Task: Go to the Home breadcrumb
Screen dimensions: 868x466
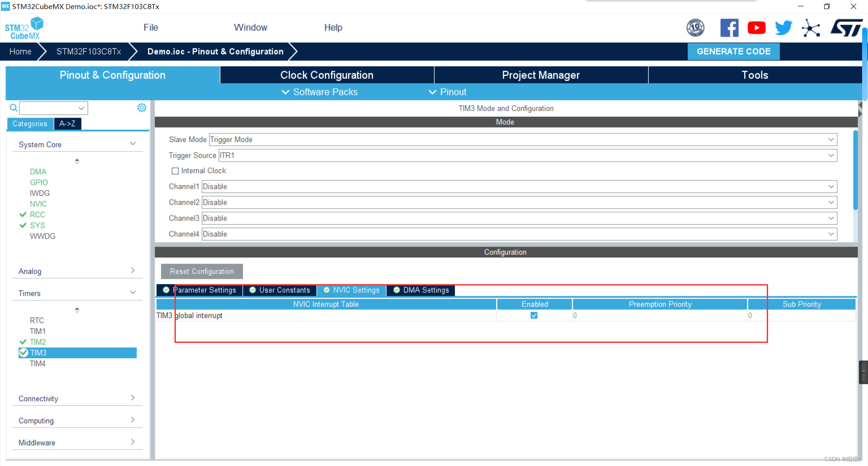Action: pyautogui.click(x=20, y=52)
